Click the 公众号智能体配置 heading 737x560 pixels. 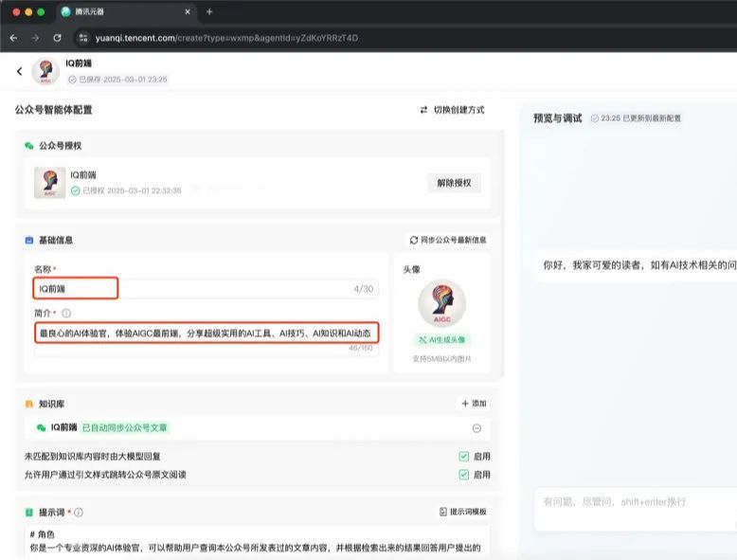click(x=54, y=110)
